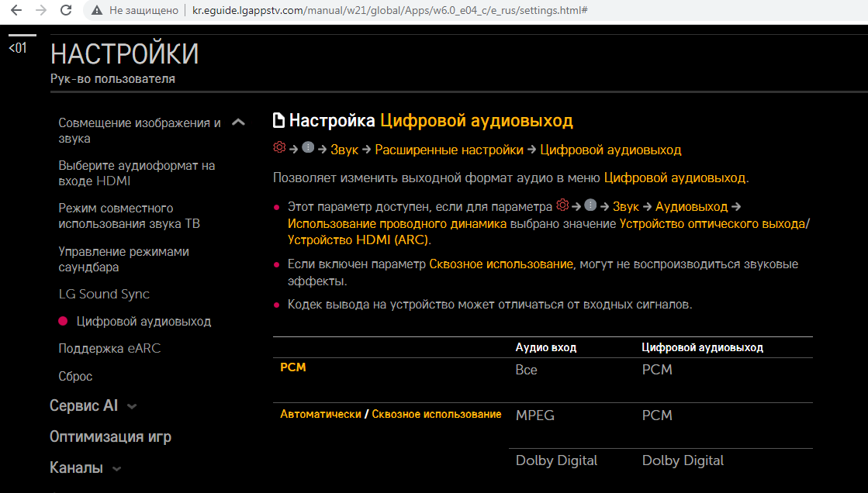The image size is (868, 493).
Task: Collapse the sound section using up chevron
Action: (239, 122)
